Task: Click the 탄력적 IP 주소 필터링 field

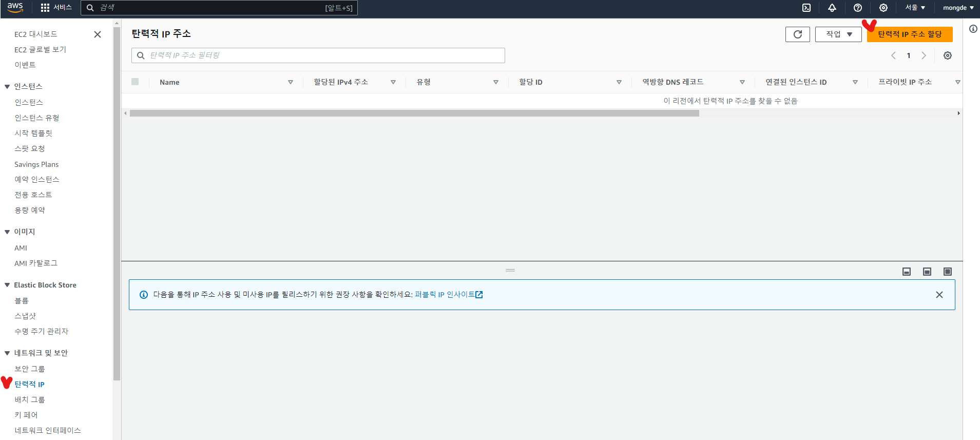Action: click(x=318, y=55)
